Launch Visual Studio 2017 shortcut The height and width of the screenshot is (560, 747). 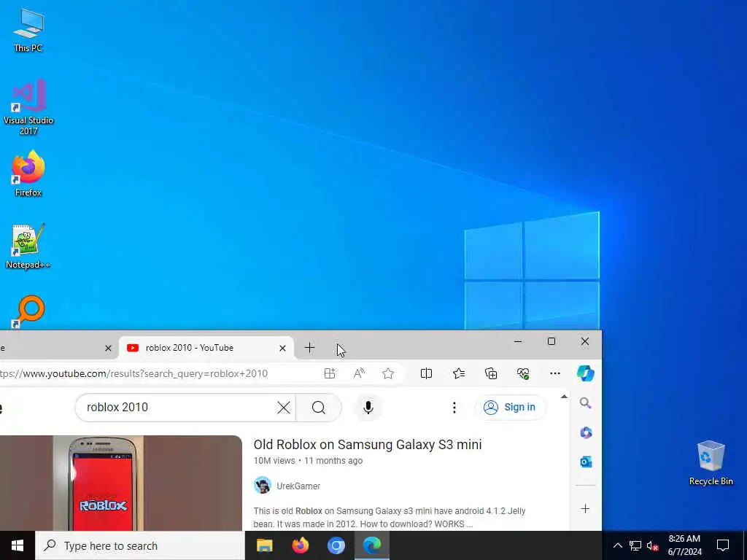pos(28,106)
